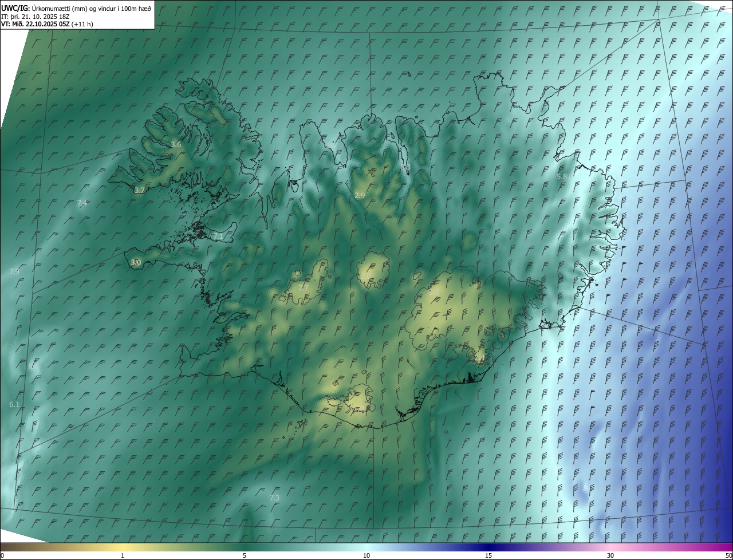Click the 'VT: Mið. 22.10.2025 05Z (+11 h)' line

tap(47, 24)
